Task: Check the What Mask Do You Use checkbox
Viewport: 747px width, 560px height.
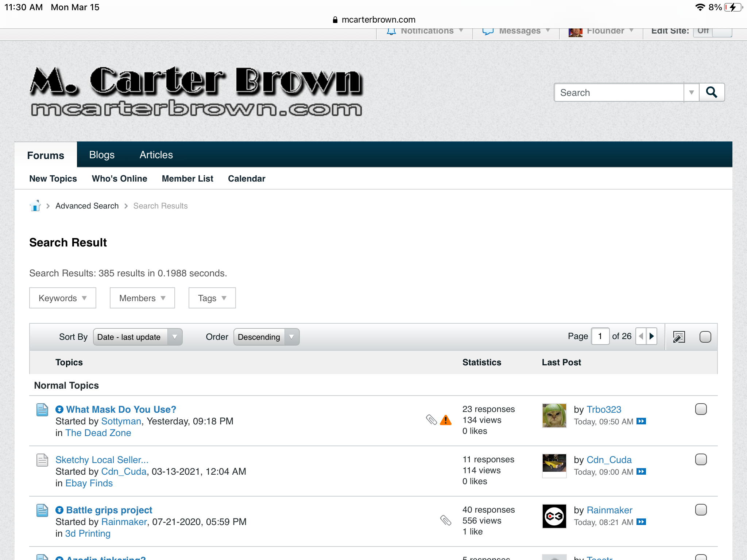Action: click(701, 409)
